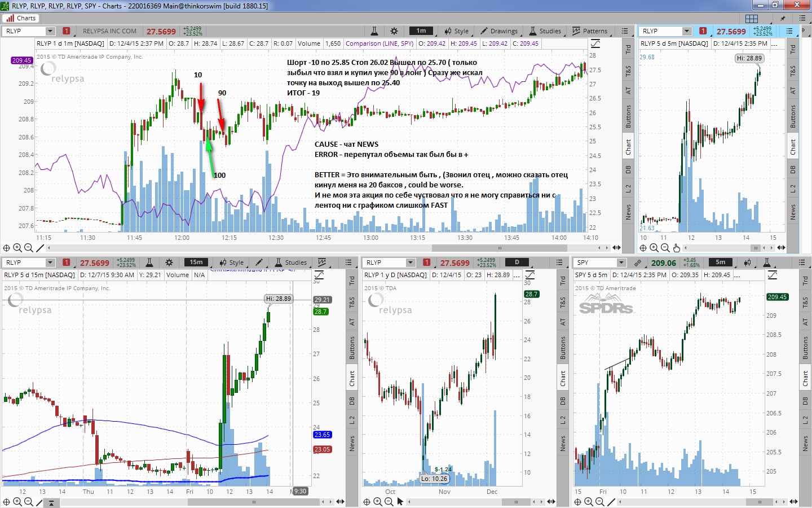Expand the RLYP dropdown on the 15m chart
812x508 pixels.
50,262
